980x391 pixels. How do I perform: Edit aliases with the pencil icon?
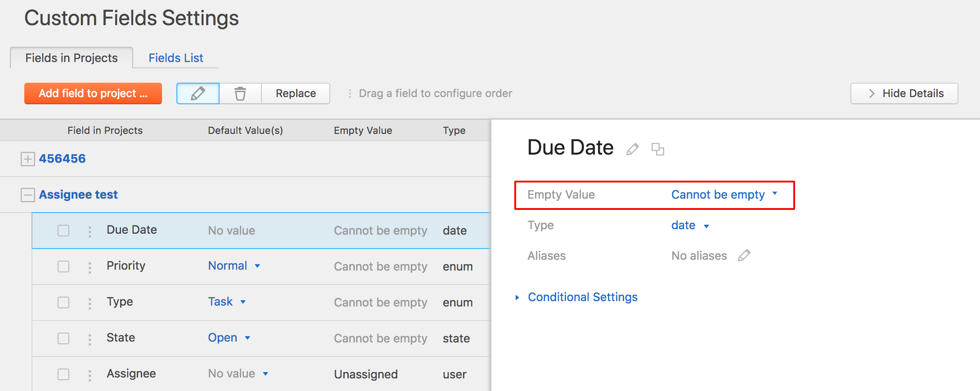click(744, 256)
